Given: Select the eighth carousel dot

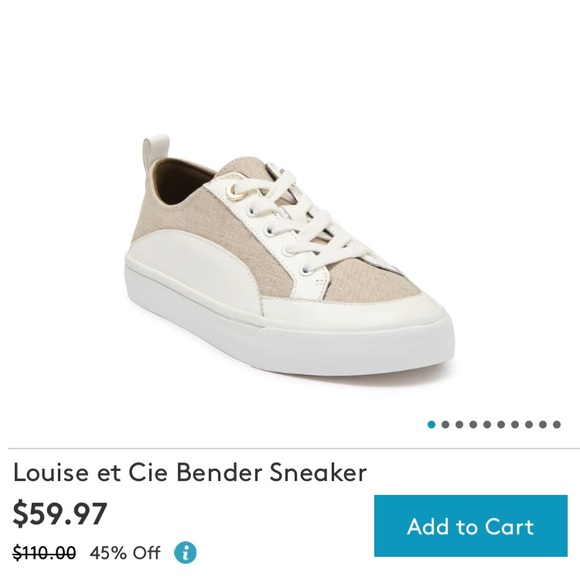Looking at the screenshot, I should tap(529, 424).
